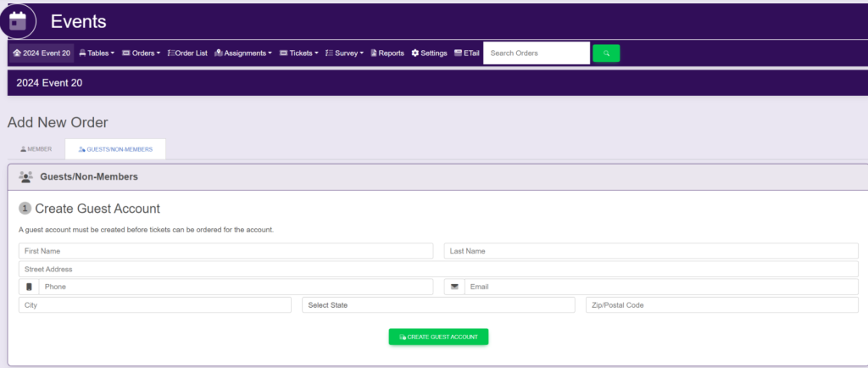Click the green search orders button

(x=606, y=53)
